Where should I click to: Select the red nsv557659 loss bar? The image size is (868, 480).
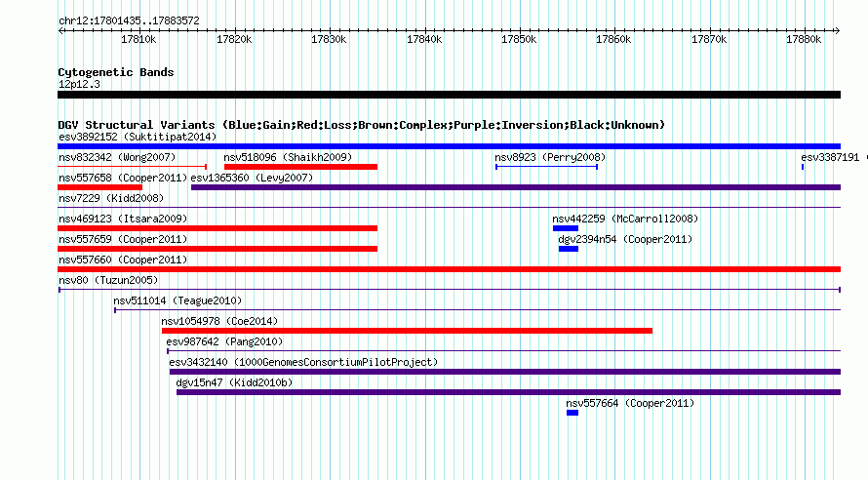click(x=217, y=249)
